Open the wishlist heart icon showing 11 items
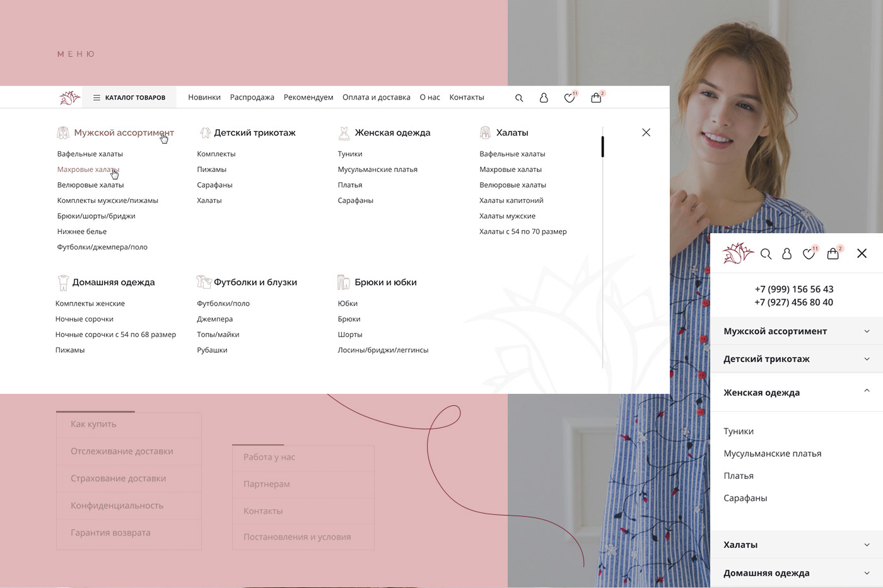The height and width of the screenshot is (588, 883). pos(569,98)
